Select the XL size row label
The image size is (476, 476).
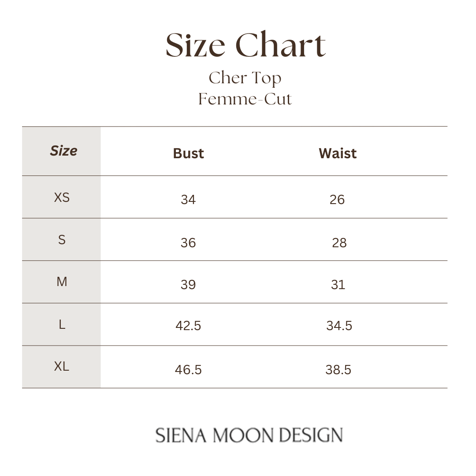click(x=62, y=366)
